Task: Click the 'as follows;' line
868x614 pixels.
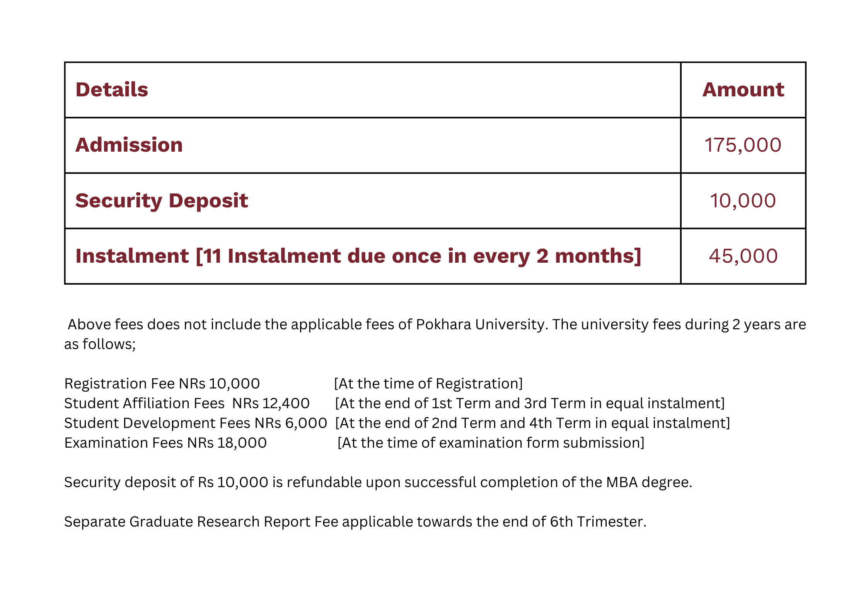Action: 100,344
